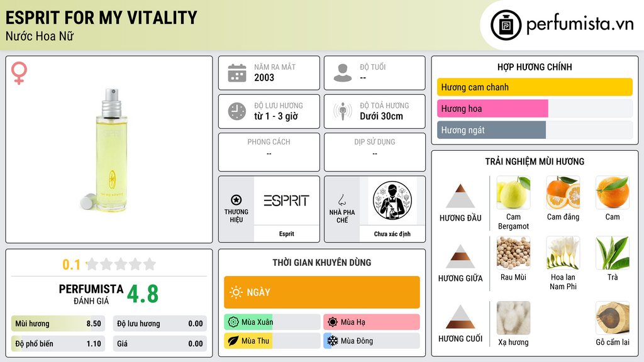Click the Chưa xác định perfumer label
Viewport: 644px width, 362px height.
pos(392,234)
